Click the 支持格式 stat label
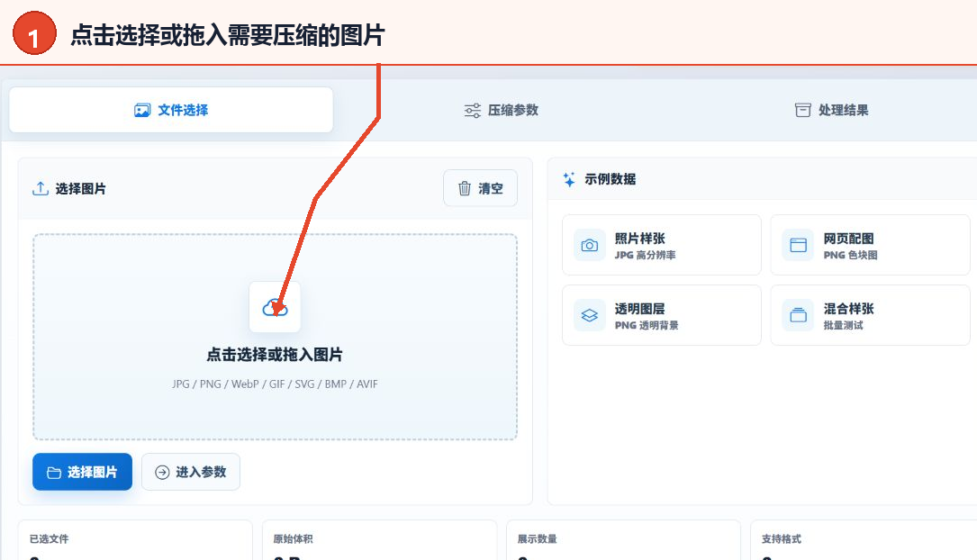Image resolution: width=977 pixels, height=560 pixels. pyautogui.click(x=782, y=538)
